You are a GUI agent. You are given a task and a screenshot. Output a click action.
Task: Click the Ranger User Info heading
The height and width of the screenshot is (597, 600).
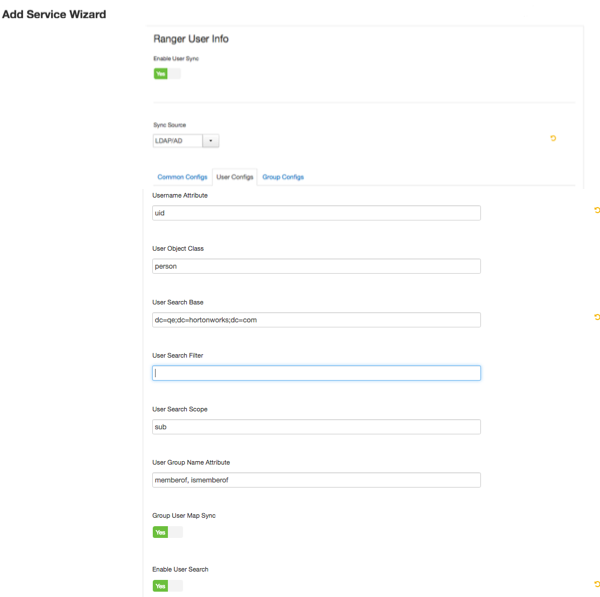tap(191, 39)
